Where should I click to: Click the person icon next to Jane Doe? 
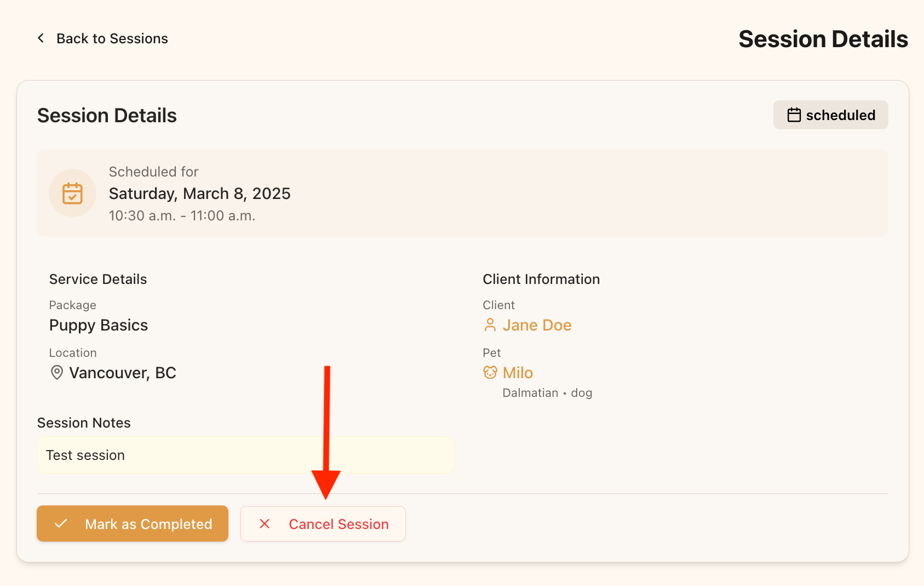[x=489, y=325]
